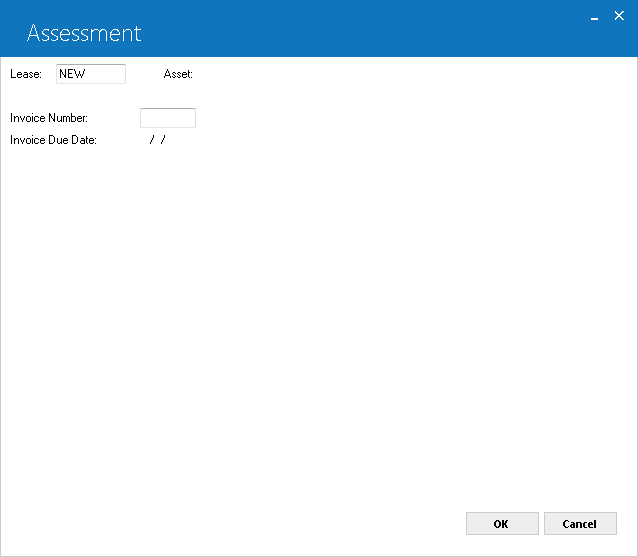Image resolution: width=638 pixels, height=557 pixels.
Task: Click the Assessment title text
Action: [x=84, y=33]
